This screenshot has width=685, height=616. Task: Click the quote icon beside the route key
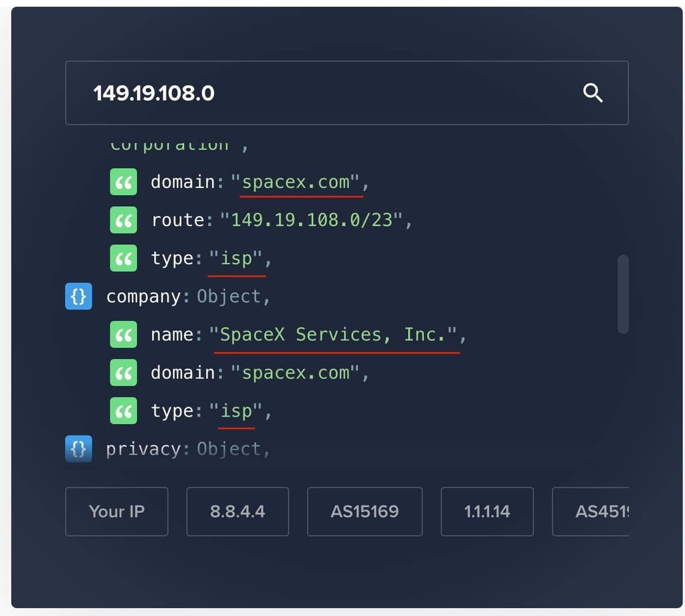coord(123,220)
